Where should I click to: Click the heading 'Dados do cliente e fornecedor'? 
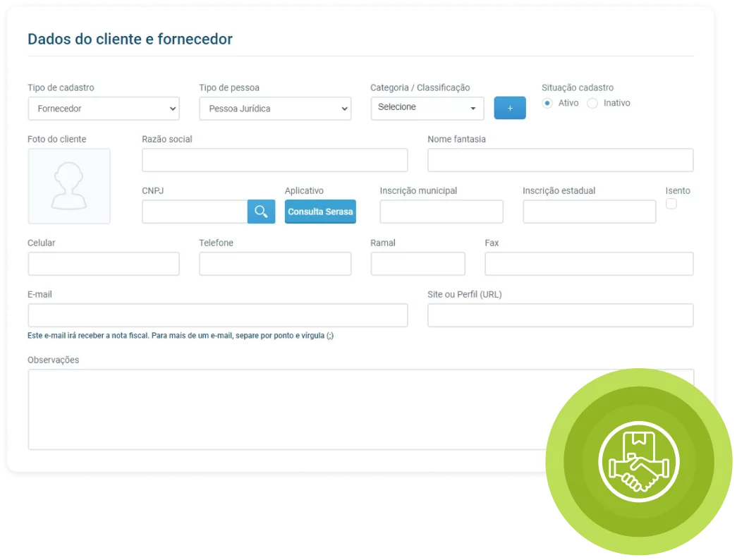coord(130,39)
